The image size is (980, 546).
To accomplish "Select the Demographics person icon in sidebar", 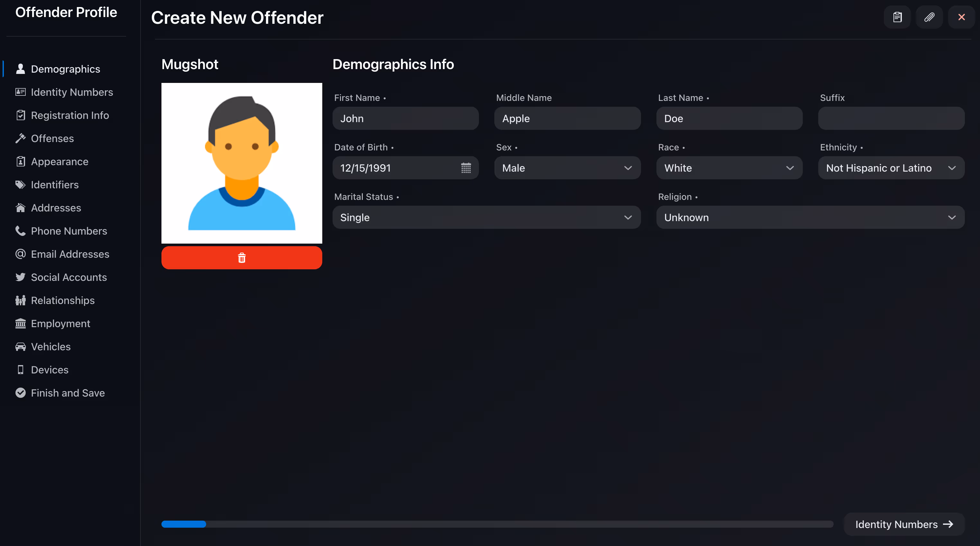I will 21,69.
